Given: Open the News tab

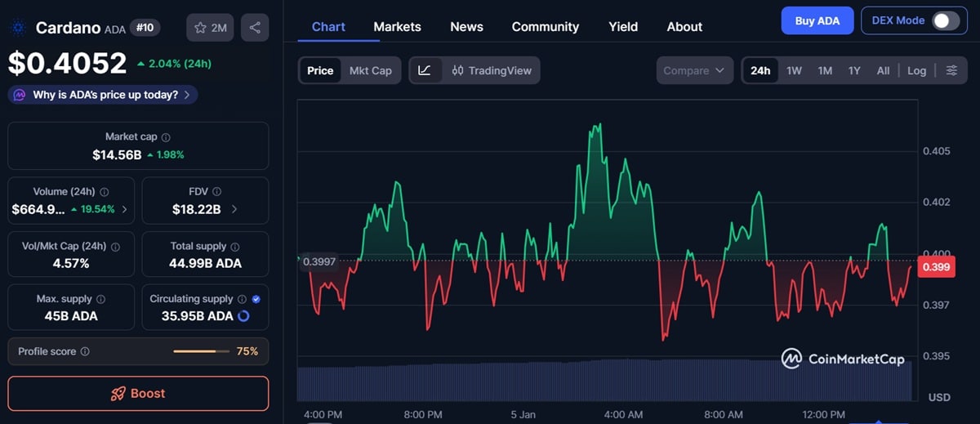Looking at the screenshot, I should (466, 27).
